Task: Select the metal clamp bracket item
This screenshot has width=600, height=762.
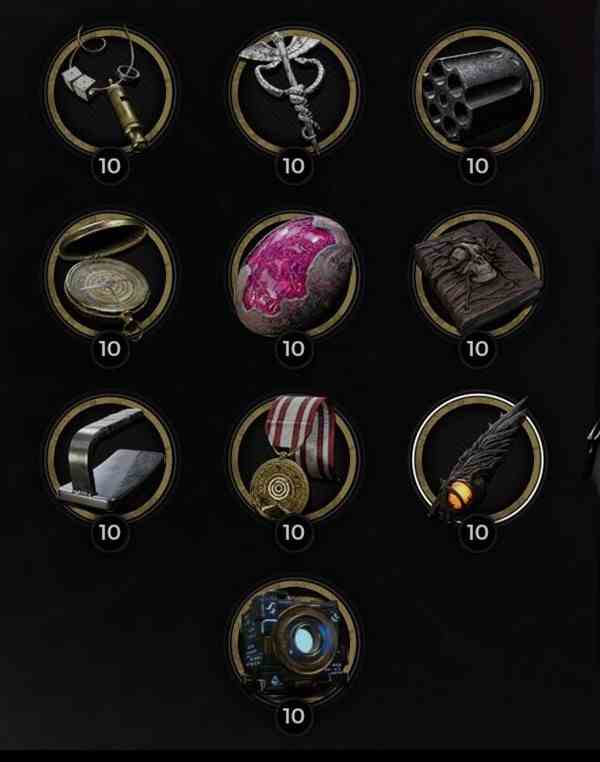Action: tap(110, 458)
